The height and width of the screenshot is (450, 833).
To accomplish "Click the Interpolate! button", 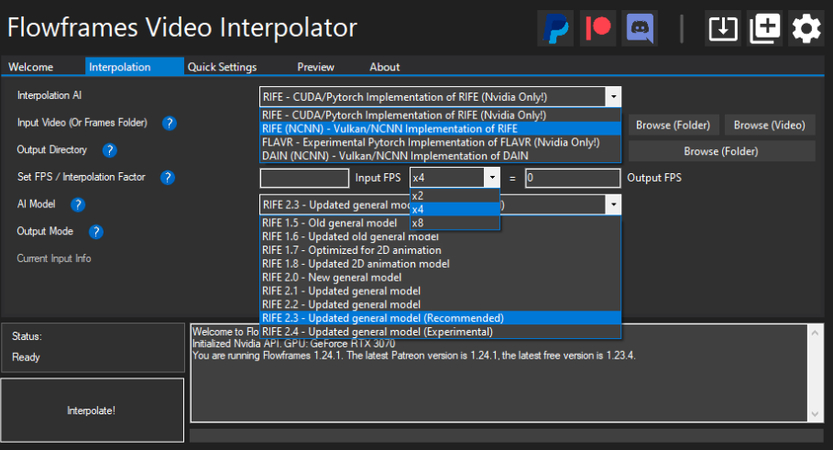I will tap(92, 411).
